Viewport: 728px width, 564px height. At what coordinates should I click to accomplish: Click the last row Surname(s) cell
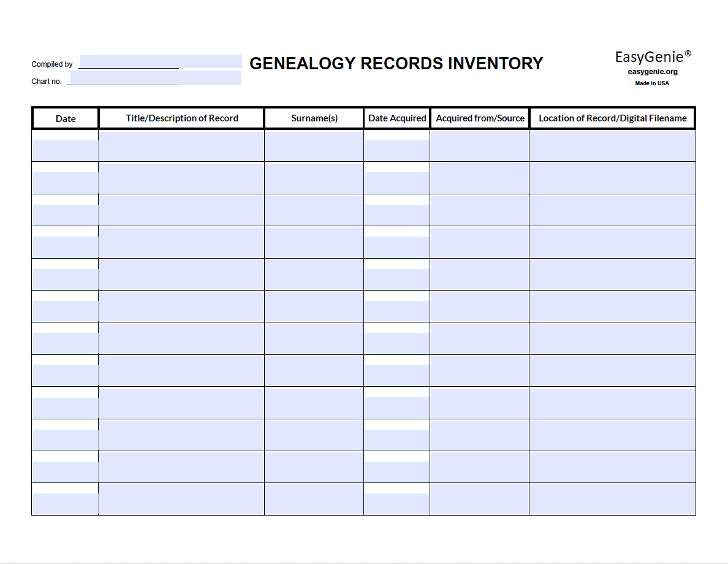[x=313, y=498]
